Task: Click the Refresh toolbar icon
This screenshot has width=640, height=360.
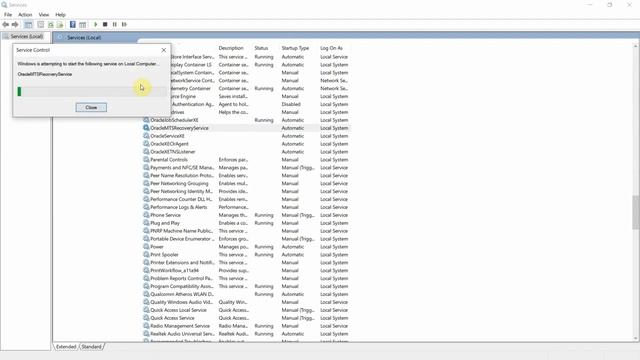Action: click(51, 24)
